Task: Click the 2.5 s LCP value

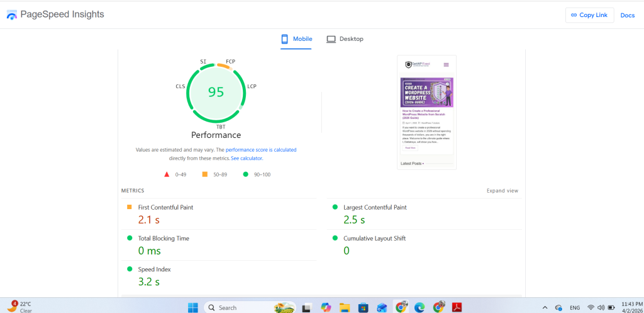Action: coord(354,220)
